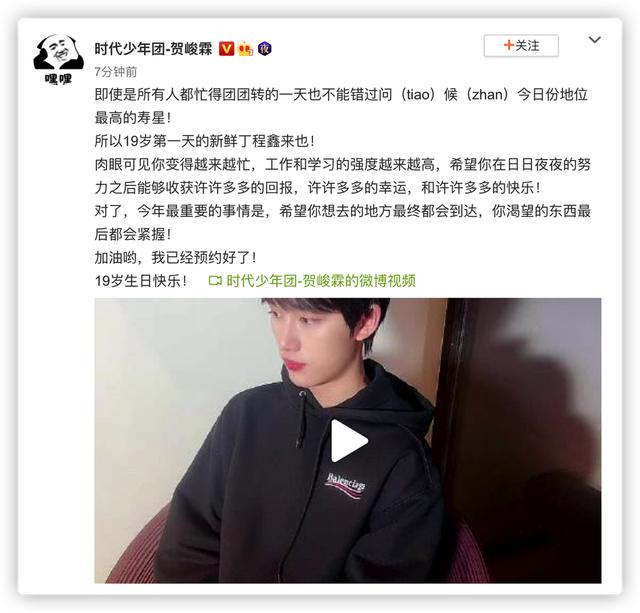Follow the account via +关注 button
The image size is (640, 613).
pyautogui.click(x=521, y=46)
